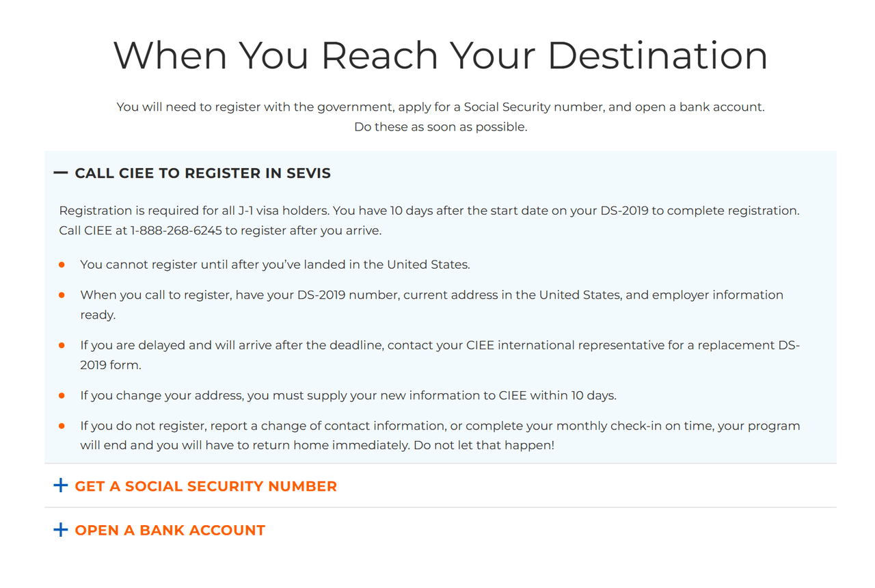
Task: Collapse 'Call CIEE to Register in SEVIS' heading
Action: [203, 173]
